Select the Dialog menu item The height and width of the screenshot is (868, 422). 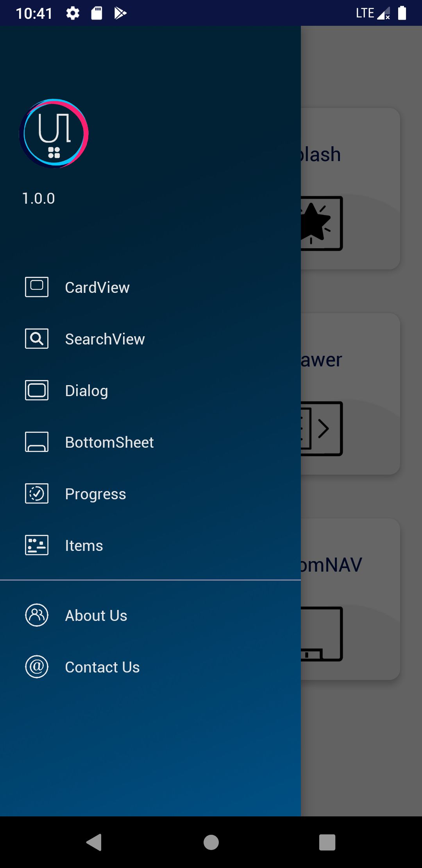[x=150, y=391]
